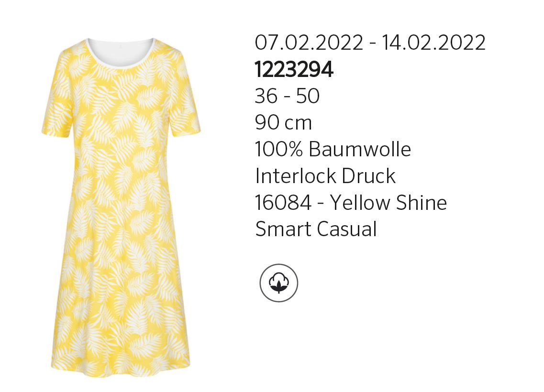Click the end date 14.02.2022
This screenshot has height=392, width=544.
[x=433, y=43]
